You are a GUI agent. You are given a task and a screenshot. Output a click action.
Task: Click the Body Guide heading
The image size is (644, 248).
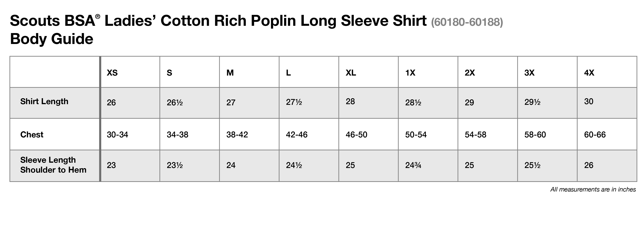tap(52, 39)
